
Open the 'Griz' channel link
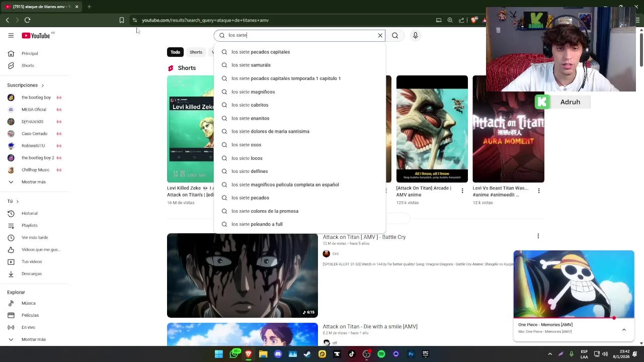pos(336,254)
